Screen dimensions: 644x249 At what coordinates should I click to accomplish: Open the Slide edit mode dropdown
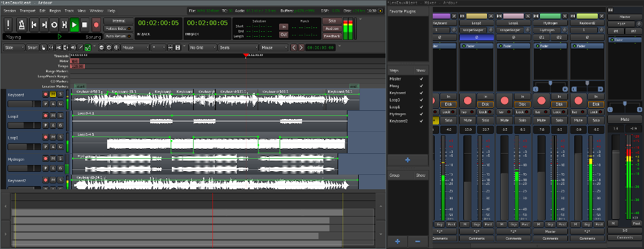(14, 47)
